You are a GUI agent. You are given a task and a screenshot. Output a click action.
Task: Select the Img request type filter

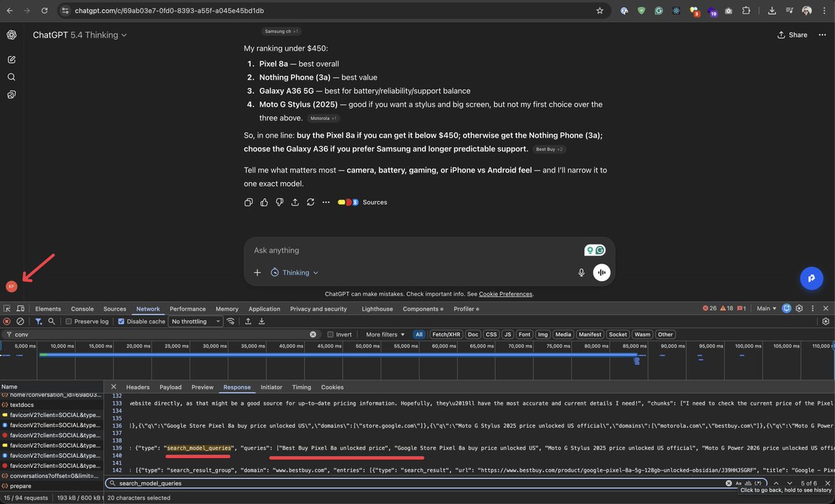pos(543,334)
